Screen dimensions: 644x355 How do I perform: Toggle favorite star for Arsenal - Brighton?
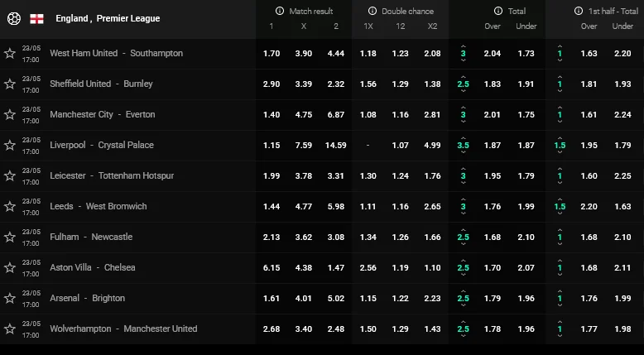pyautogui.click(x=10, y=298)
